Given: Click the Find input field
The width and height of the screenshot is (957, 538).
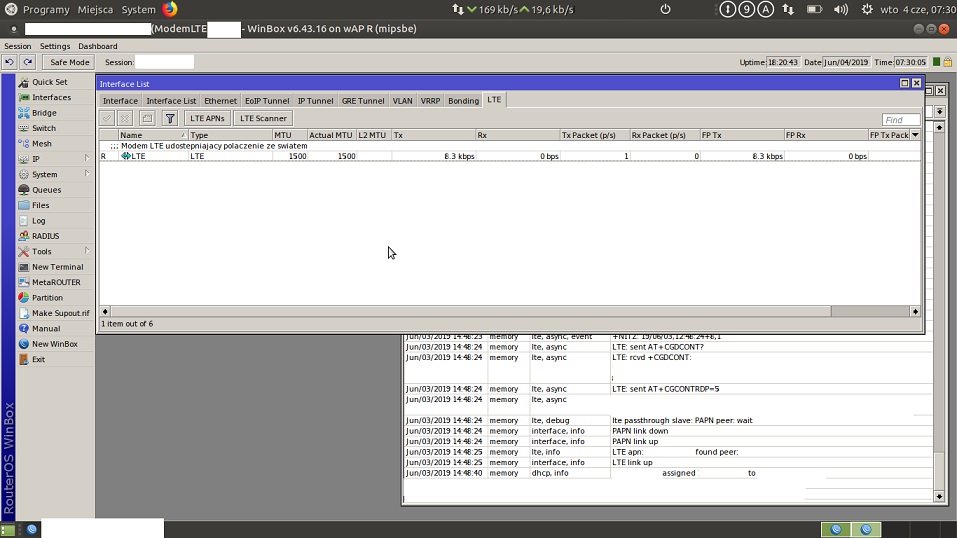Looking at the screenshot, I should tap(901, 120).
